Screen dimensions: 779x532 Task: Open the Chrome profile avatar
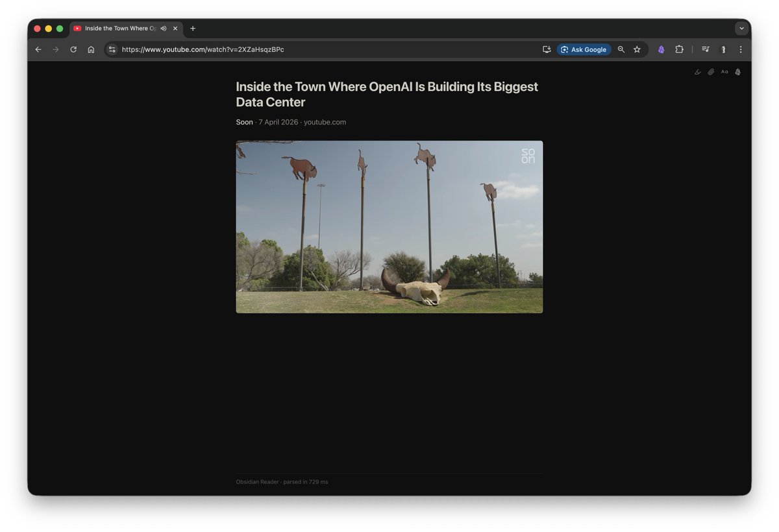pyautogui.click(x=723, y=49)
